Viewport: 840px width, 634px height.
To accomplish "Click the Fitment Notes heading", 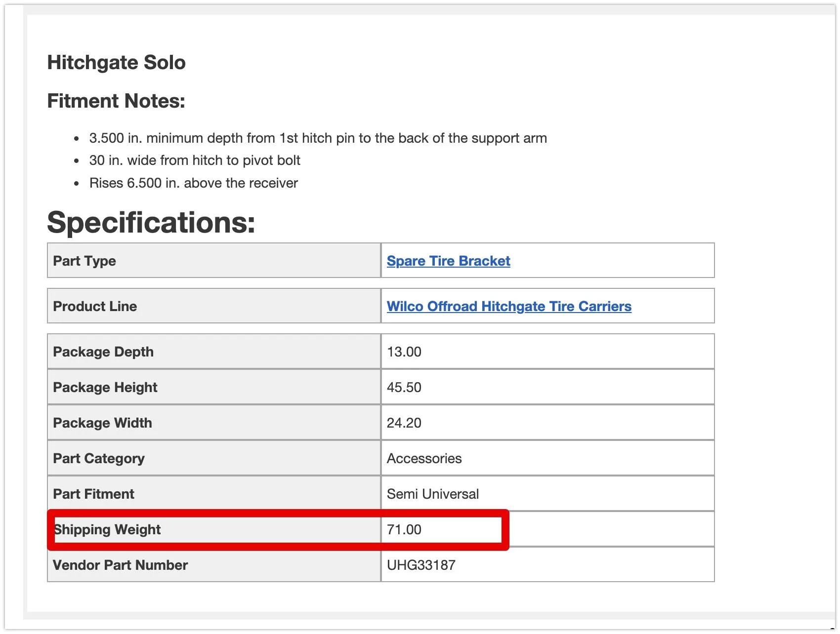I will [x=116, y=101].
